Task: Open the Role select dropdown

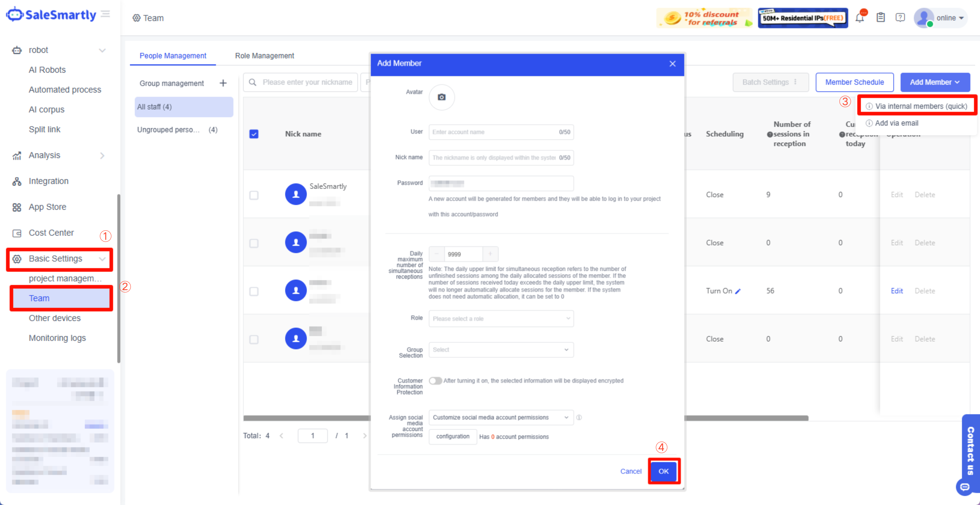Action: click(501, 319)
